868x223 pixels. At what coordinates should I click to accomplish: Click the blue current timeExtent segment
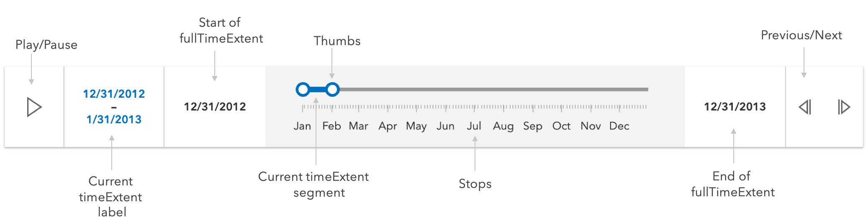[317, 89]
